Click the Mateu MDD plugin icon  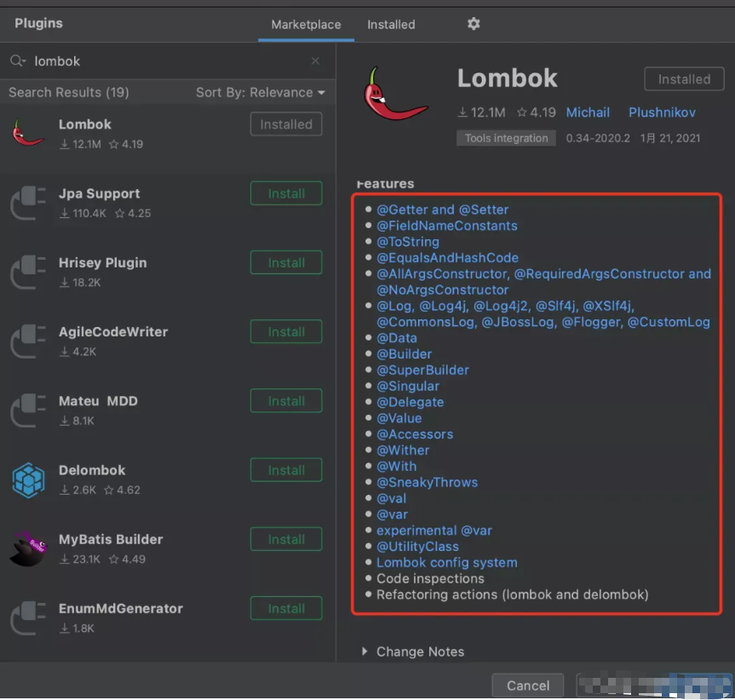pyautogui.click(x=28, y=410)
